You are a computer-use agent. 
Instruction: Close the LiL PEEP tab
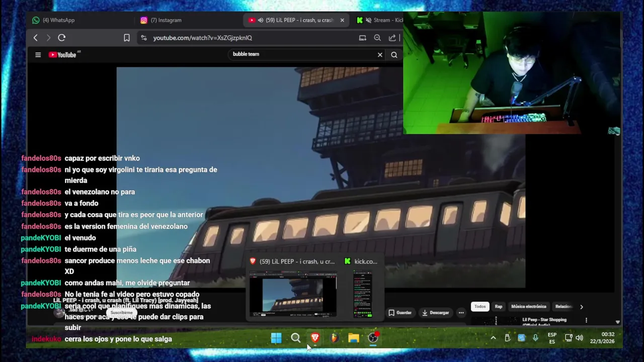pyautogui.click(x=342, y=20)
